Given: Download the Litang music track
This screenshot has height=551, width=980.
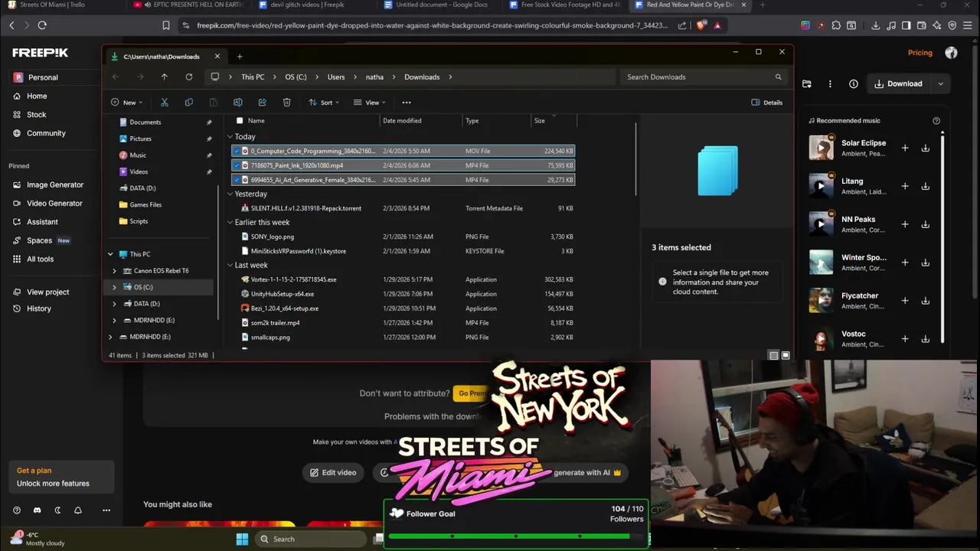Looking at the screenshot, I should [x=925, y=186].
